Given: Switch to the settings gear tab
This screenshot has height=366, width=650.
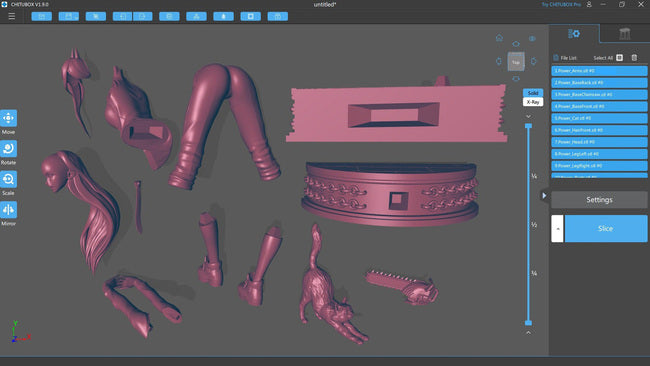Looking at the screenshot, I should click(574, 34).
